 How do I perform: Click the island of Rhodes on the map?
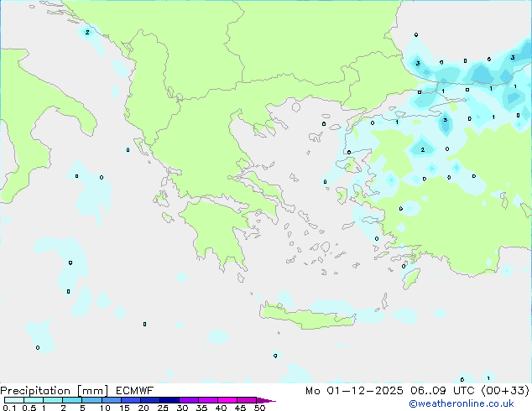tap(410, 278)
